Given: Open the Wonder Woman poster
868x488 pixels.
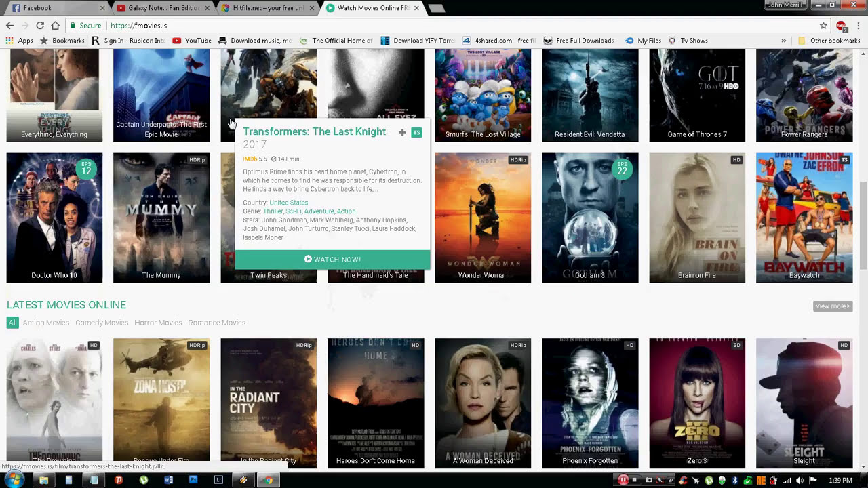Looking at the screenshot, I should [483, 218].
